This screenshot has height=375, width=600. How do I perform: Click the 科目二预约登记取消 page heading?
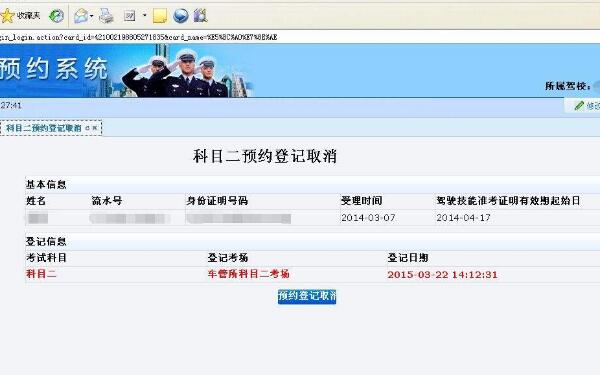pos(265,157)
